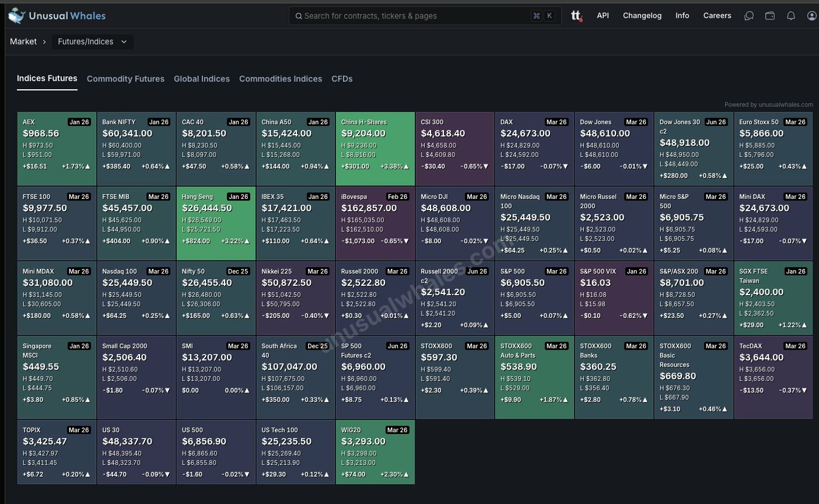Screen dimensions: 819x504
Task: Open the tastytrade tt icon
Action: [x=576, y=16]
